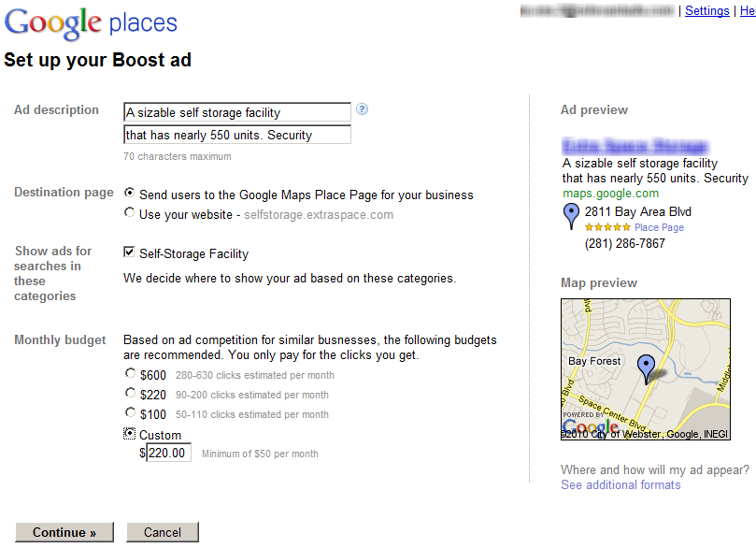
Task: Click the blue map pin in ad preview
Action: point(571,218)
